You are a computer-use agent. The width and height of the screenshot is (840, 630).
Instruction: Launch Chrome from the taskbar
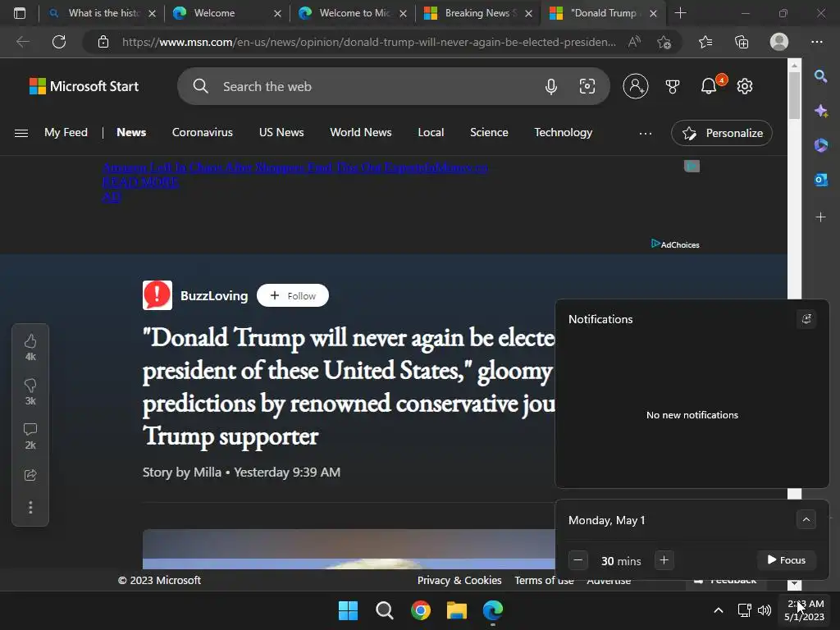coord(421,610)
